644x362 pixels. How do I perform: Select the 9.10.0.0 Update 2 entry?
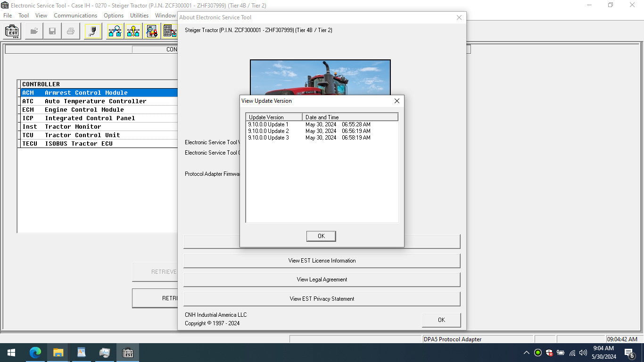268,131
